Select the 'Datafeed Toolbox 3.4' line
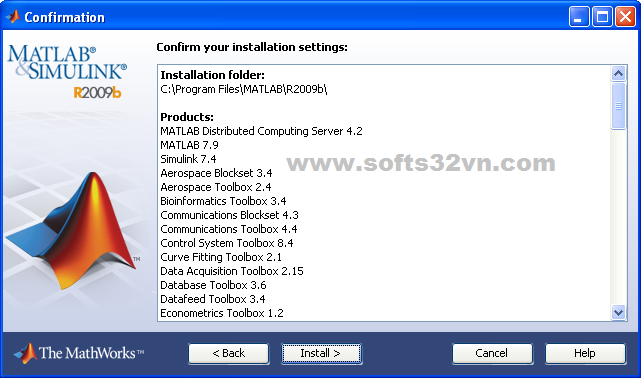This screenshot has height=378, width=641. click(213, 299)
